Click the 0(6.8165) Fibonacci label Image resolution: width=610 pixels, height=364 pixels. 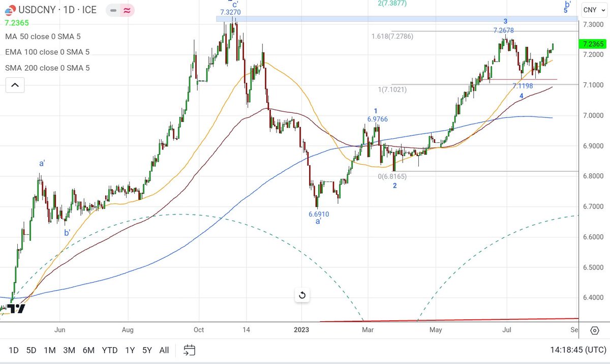click(x=392, y=176)
